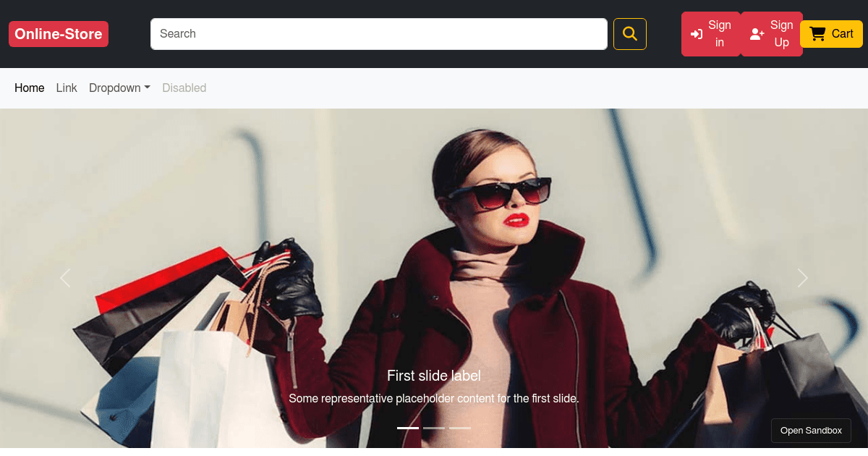Jump to the third carousel slide indicator
868x456 pixels.
460,428
